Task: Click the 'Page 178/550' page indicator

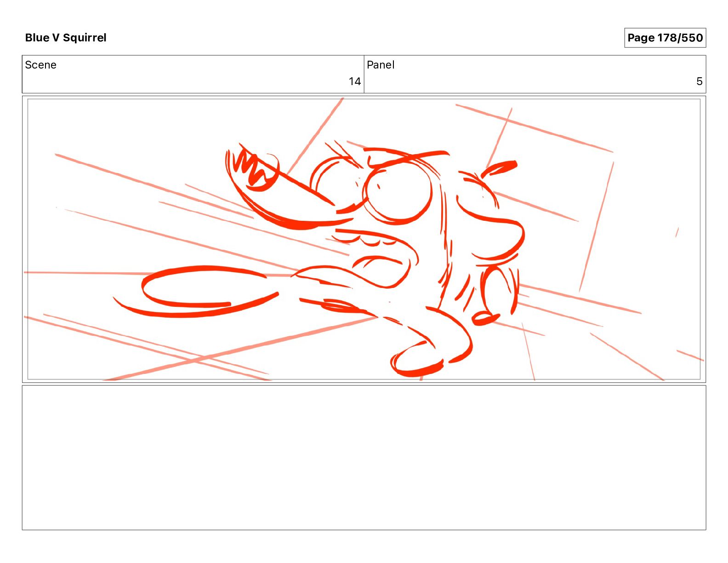Action: tap(665, 38)
